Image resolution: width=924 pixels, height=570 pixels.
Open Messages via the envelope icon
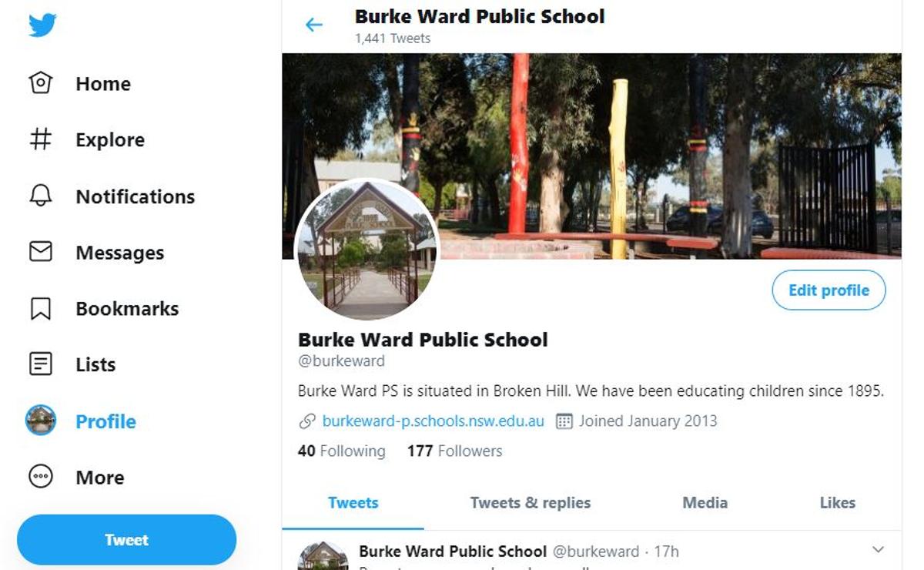pos(40,252)
